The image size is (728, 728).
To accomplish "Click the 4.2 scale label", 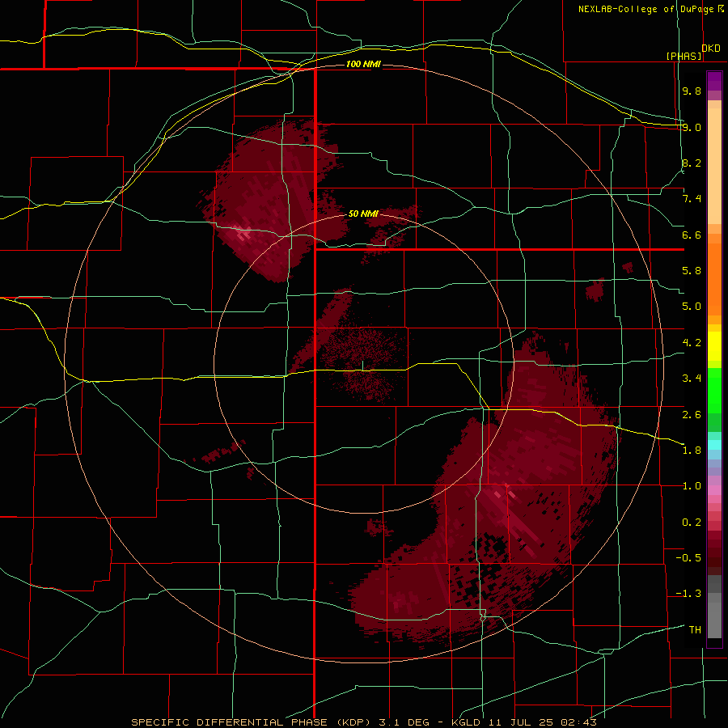I will (x=692, y=343).
